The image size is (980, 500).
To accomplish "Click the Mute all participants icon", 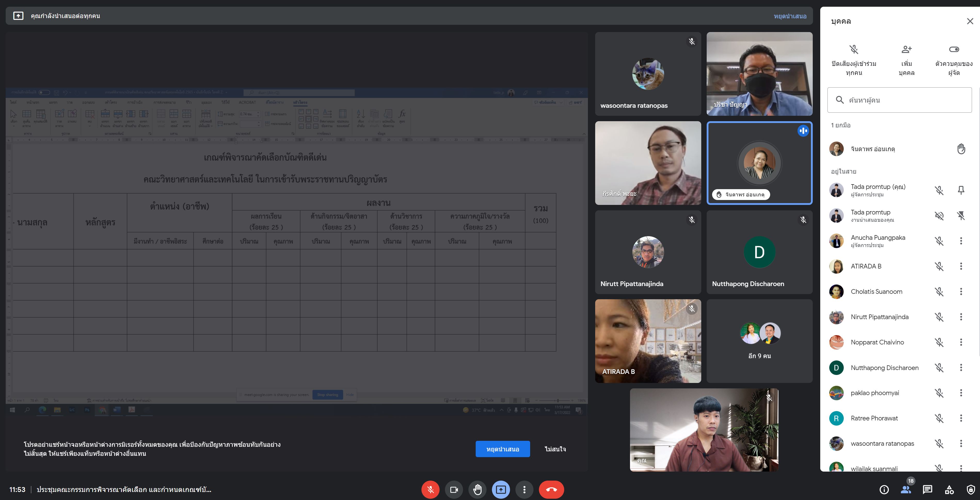I will click(854, 50).
